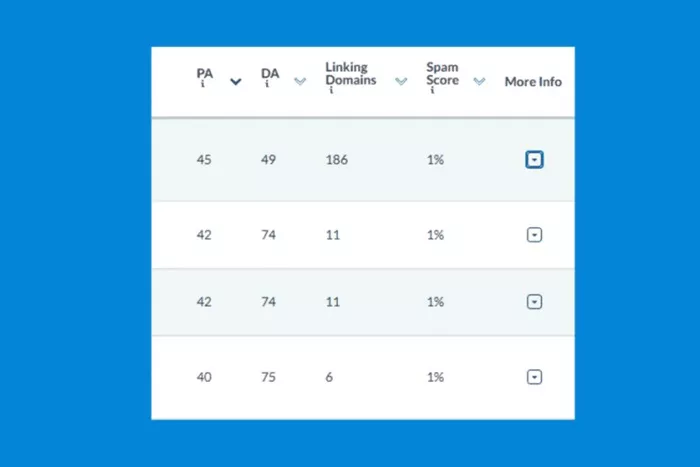Click the DA value 75 cell
The width and height of the screenshot is (700, 467).
(x=268, y=377)
